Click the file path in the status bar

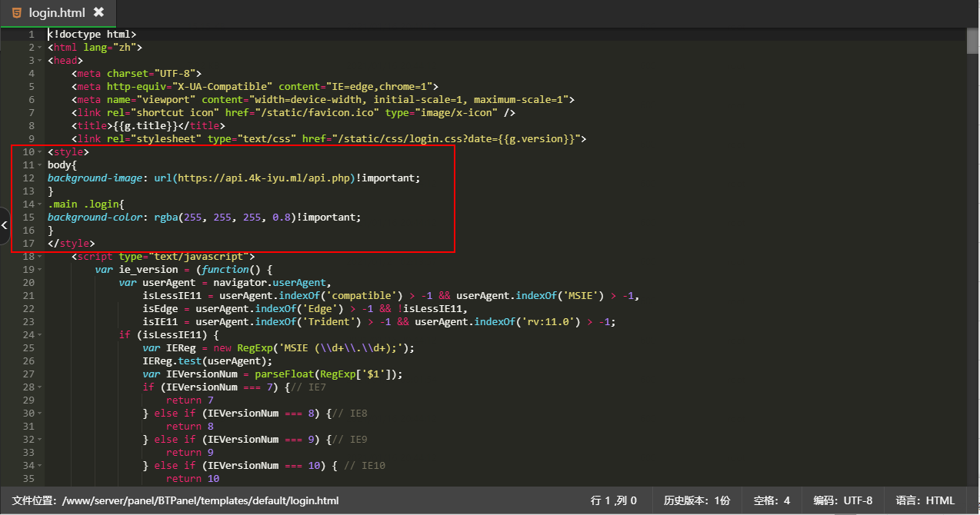pyautogui.click(x=176, y=500)
